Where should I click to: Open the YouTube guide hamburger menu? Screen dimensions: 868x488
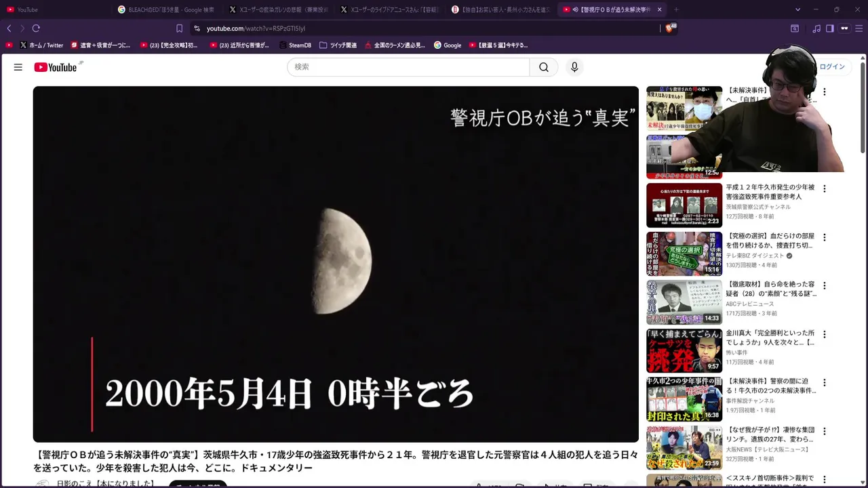(x=18, y=67)
